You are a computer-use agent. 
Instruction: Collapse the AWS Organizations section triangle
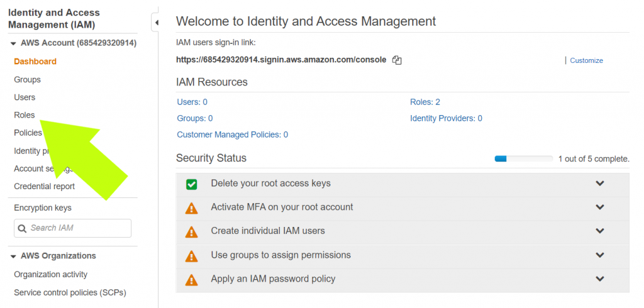[13, 256]
